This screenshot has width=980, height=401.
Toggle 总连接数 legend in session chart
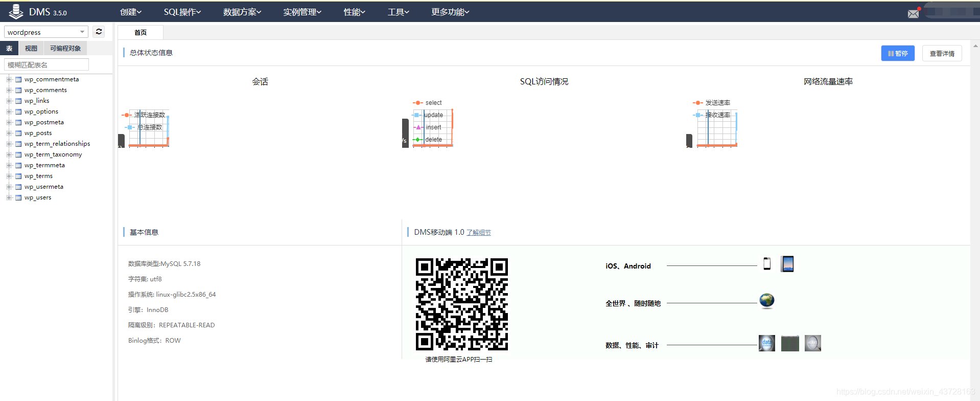coord(144,127)
